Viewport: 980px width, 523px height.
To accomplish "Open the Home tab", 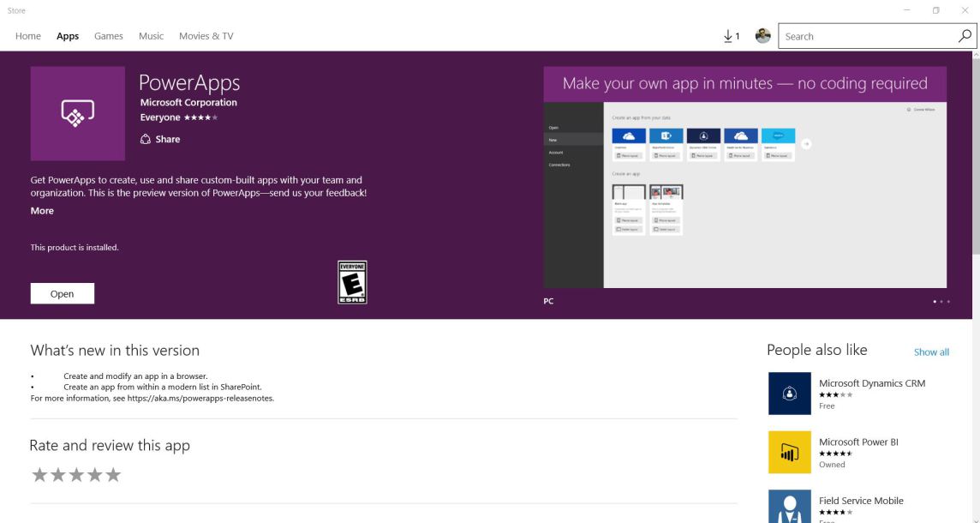I will [28, 36].
